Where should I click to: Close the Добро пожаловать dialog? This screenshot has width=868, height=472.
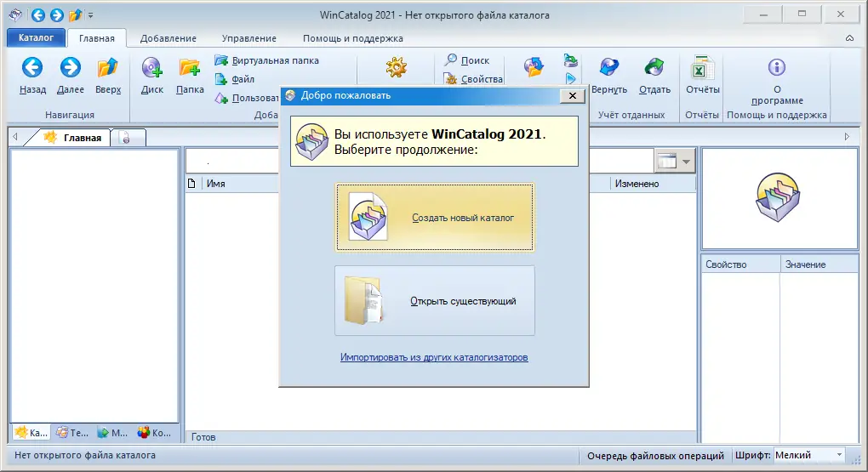click(x=573, y=96)
